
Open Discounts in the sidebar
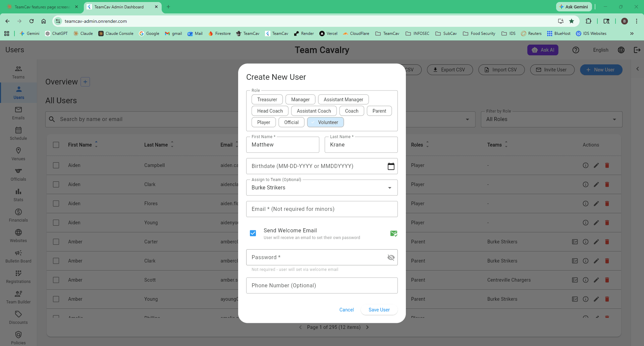[18, 318]
